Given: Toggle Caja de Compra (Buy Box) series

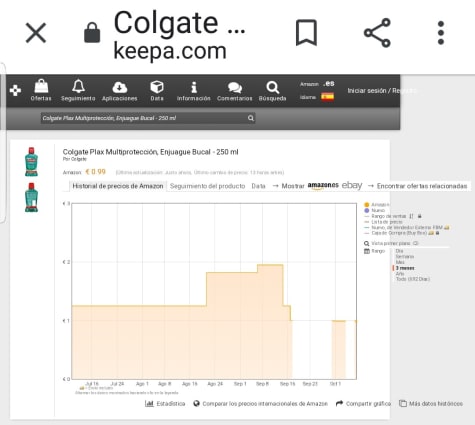Looking at the screenshot, I should (399, 233).
